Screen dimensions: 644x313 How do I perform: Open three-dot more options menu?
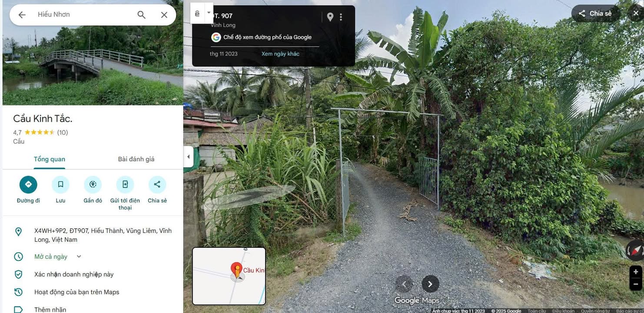pos(341,17)
